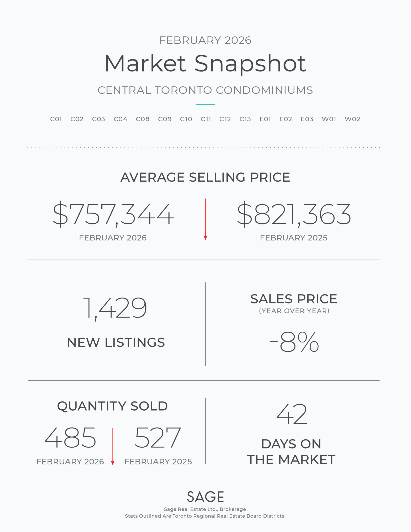Choose the E01 district code

(x=265, y=119)
